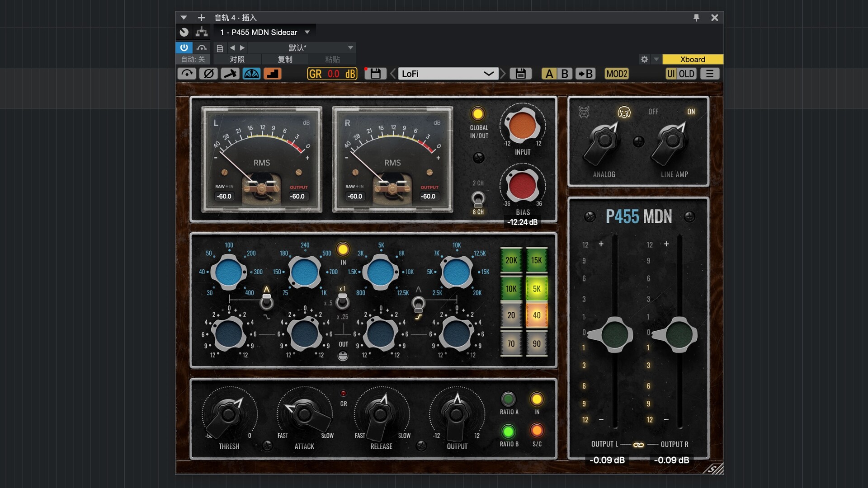Click the 复制 copy button

pos(285,59)
